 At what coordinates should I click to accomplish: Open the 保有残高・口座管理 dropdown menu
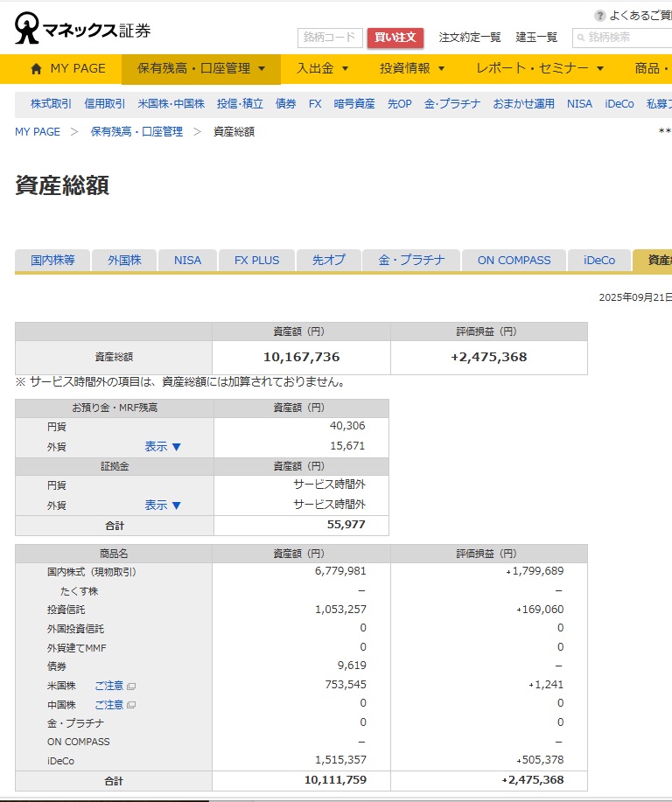(x=201, y=68)
